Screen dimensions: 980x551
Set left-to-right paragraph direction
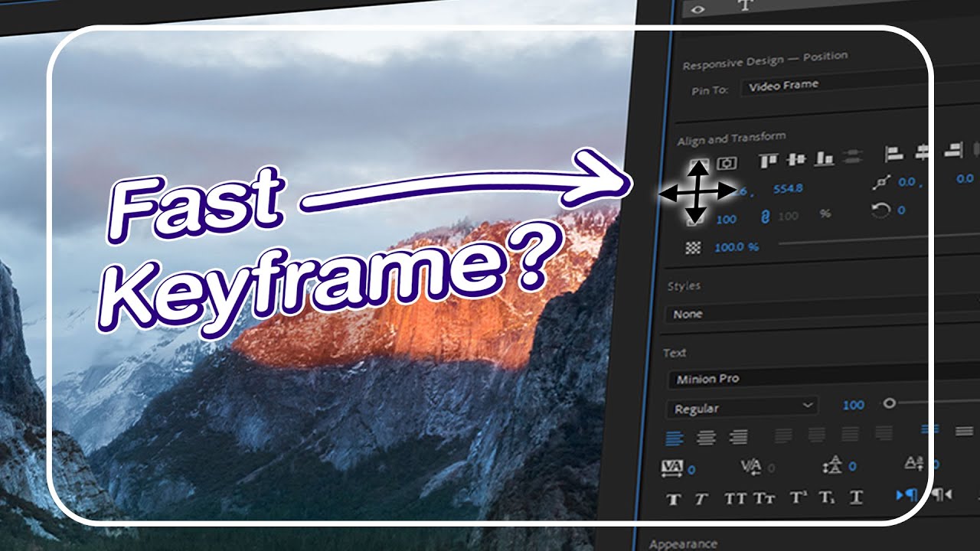point(906,494)
